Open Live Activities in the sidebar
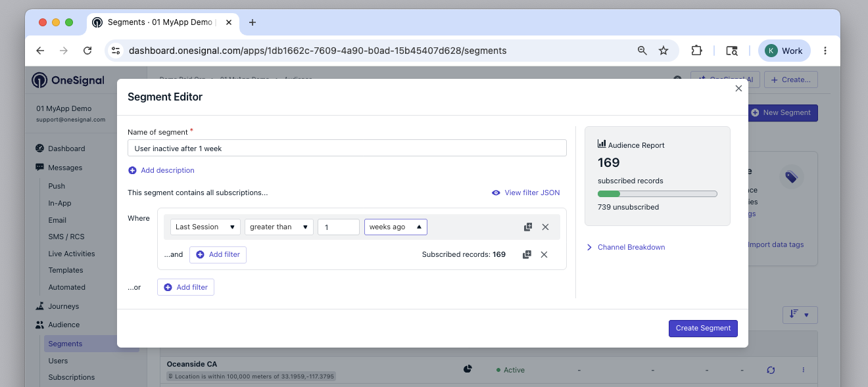Viewport: 868px width, 387px height. tap(72, 254)
